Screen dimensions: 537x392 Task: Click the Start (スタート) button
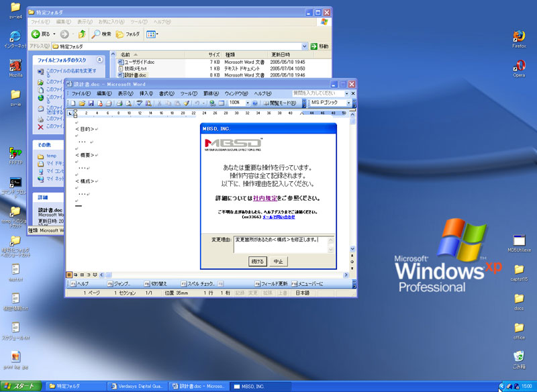coord(21,386)
